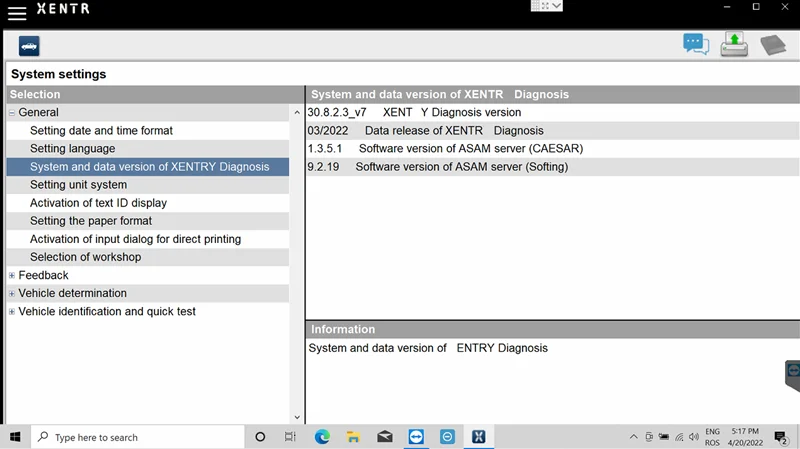Open the Windows Start menu

pyautogui.click(x=15, y=437)
